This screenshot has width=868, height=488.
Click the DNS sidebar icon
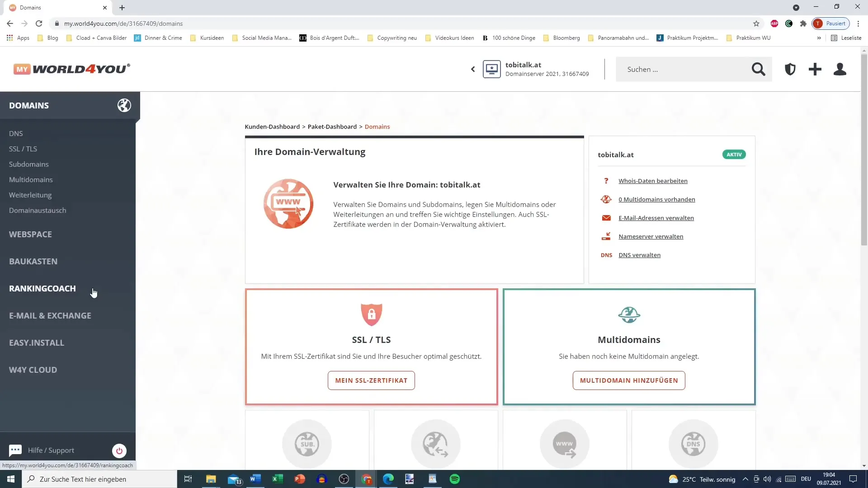15,133
